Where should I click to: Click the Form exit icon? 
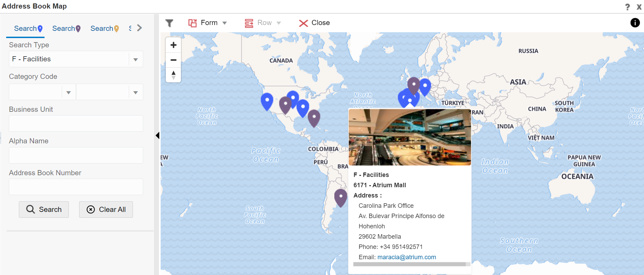point(193,23)
